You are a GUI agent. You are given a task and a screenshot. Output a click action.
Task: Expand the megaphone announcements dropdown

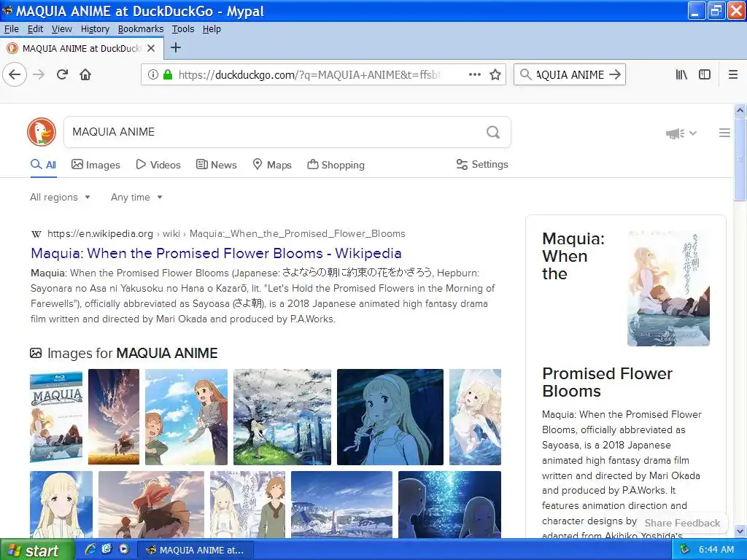pyautogui.click(x=681, y=133)
